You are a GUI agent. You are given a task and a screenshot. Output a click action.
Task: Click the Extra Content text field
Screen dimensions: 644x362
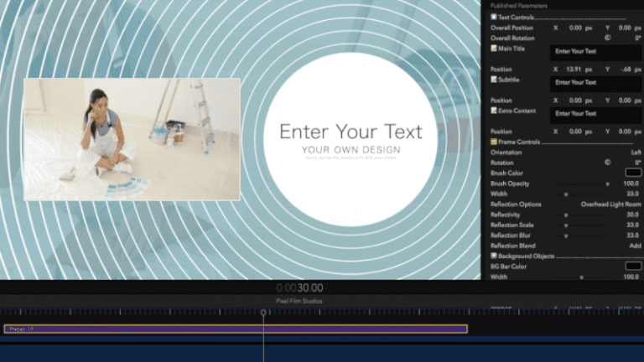pos(595,116)
